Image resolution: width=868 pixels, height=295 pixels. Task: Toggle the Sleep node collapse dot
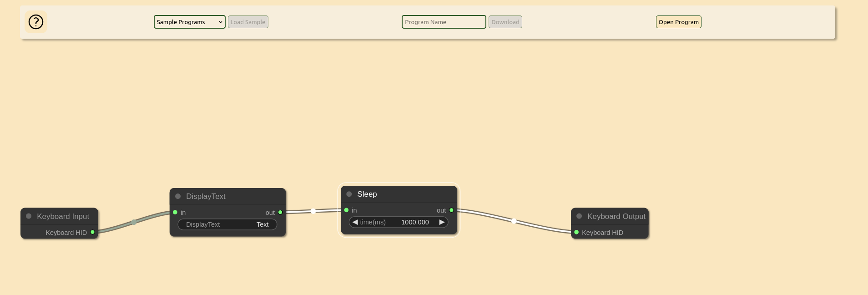point(349,194)
